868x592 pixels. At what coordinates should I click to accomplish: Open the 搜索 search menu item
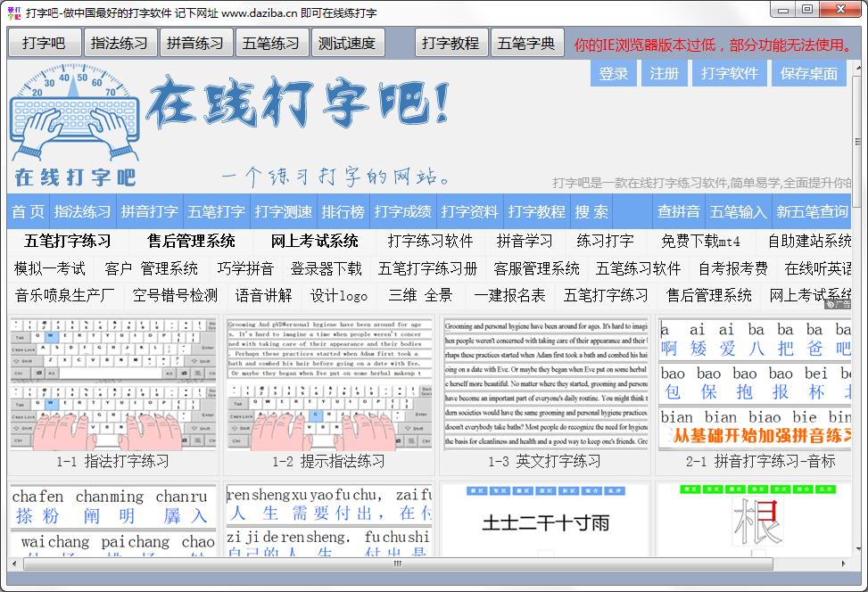[x=591, y=212]
